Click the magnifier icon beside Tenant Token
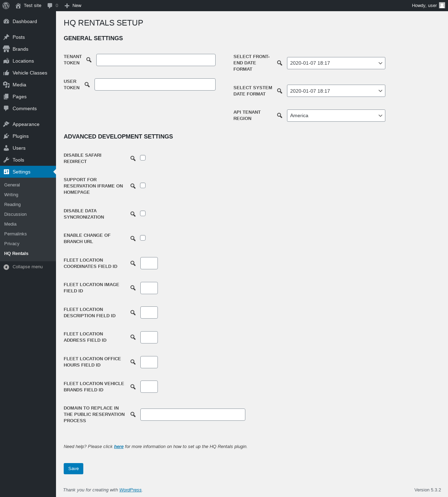The height and width of the screenshot is (497, 448). pyautogui.click(x=89, y=60)
